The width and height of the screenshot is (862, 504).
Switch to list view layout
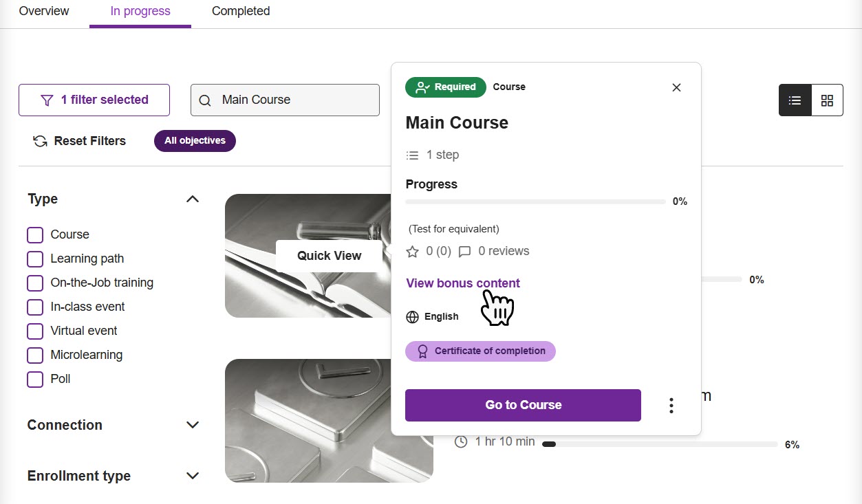[x=795, y=100]
